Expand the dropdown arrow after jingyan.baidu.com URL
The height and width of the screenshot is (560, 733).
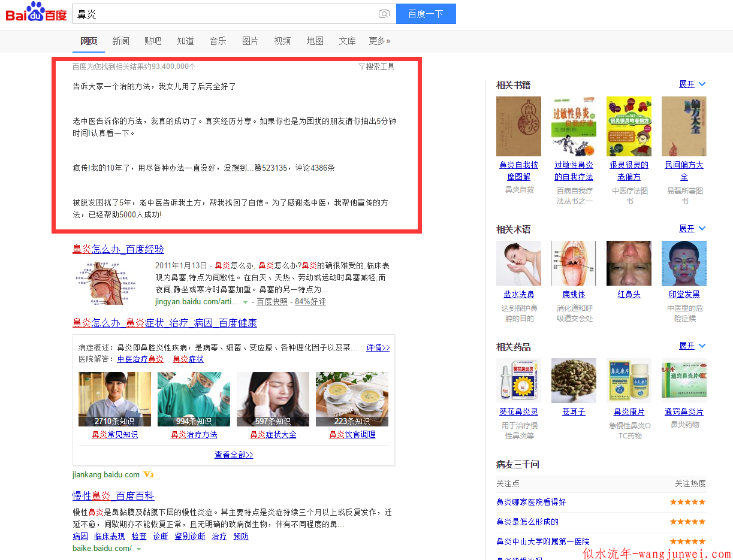click(245, 302)
